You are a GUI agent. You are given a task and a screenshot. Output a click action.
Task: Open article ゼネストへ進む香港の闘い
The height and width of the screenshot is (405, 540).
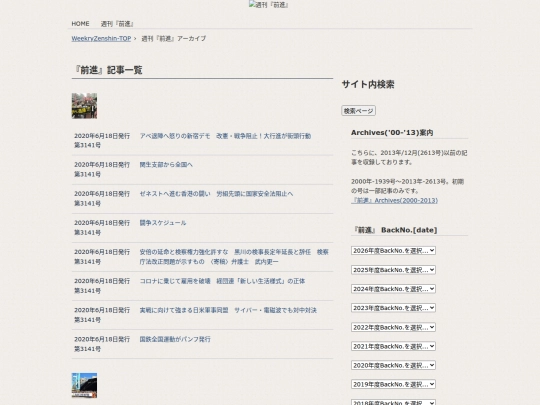coord(216,194)
